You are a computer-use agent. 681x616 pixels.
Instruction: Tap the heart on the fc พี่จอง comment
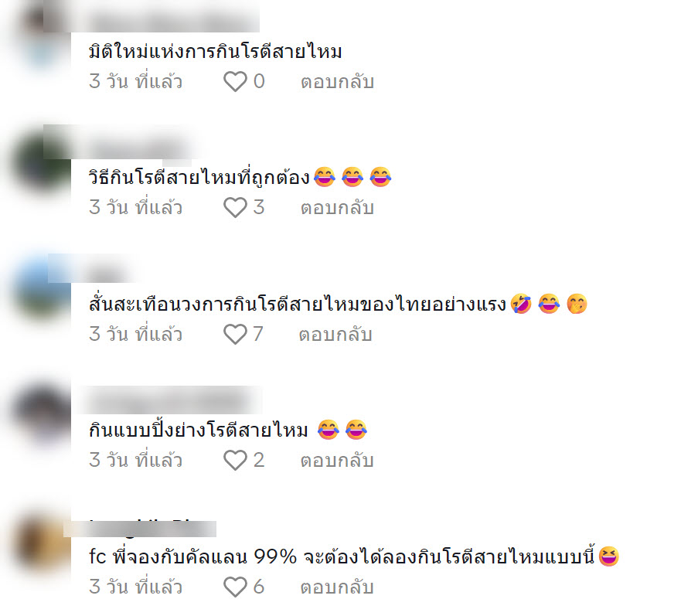235,587
